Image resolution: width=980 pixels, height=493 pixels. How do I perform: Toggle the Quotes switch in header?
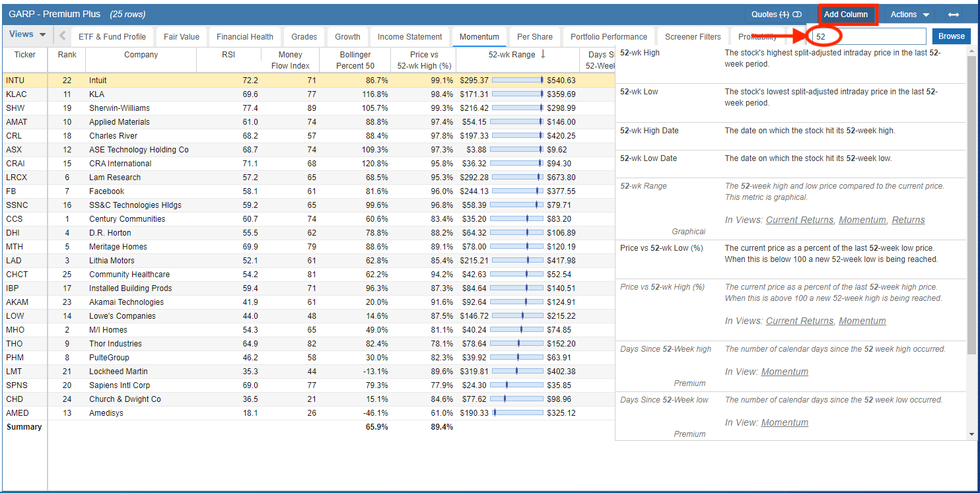click(796, 15)
